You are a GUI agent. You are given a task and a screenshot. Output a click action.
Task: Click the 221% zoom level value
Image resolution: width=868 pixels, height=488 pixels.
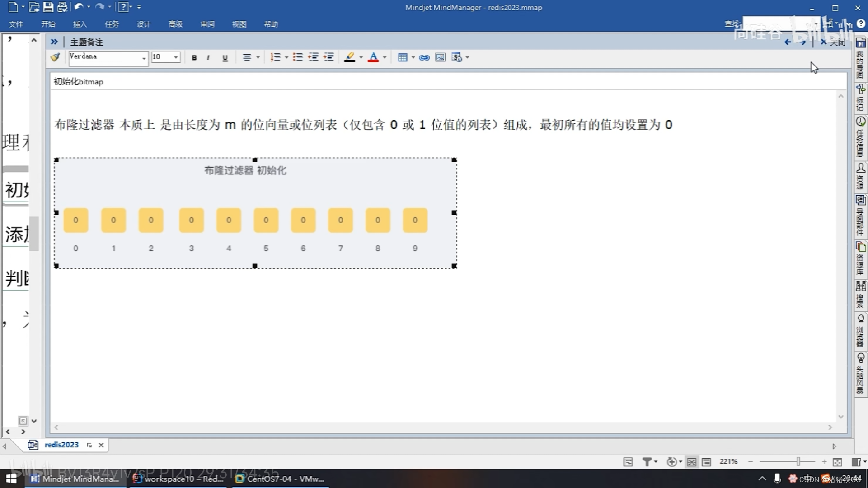coord(728,461)
